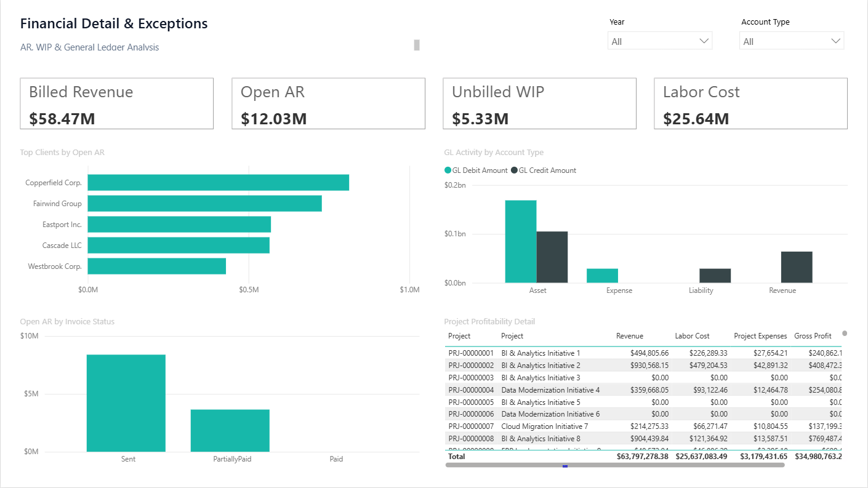Click revenue value $904,439.84

649,439
